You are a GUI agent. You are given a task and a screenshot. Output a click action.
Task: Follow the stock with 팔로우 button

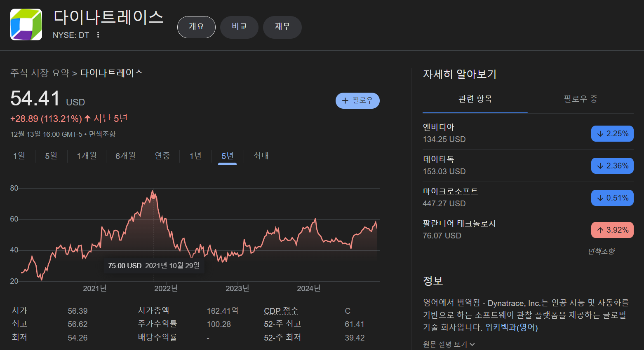[357, 100]
